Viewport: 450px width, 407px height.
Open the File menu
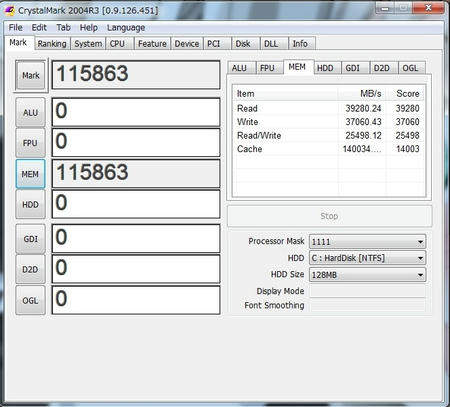[x=15, y=27]
